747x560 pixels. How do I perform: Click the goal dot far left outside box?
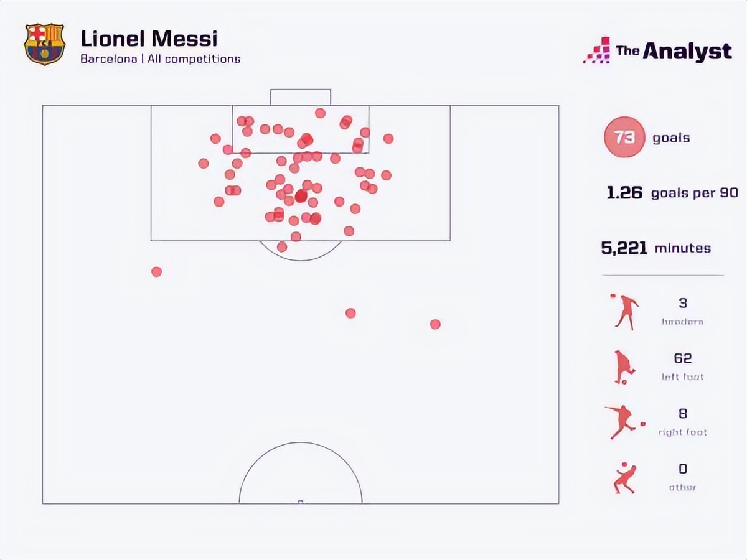[156, 271]
